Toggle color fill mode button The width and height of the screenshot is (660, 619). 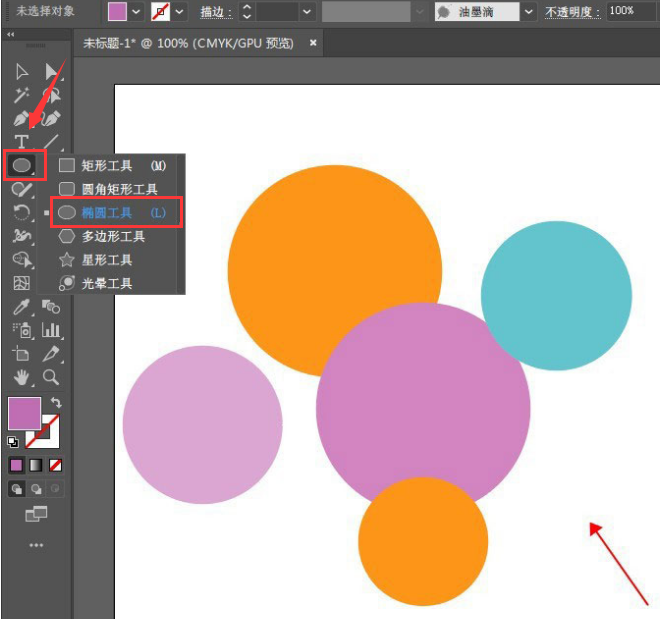pyautogui.click(x=17, y=465)
